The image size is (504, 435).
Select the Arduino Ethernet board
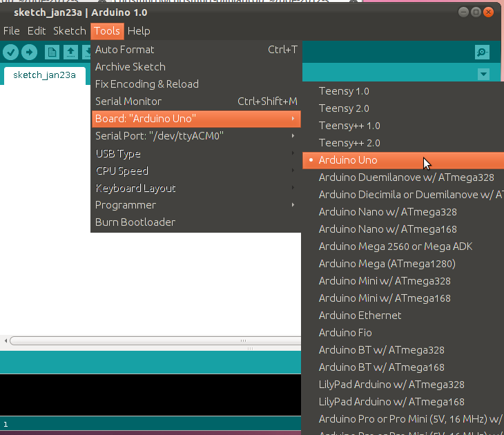[x=403, y=316]
